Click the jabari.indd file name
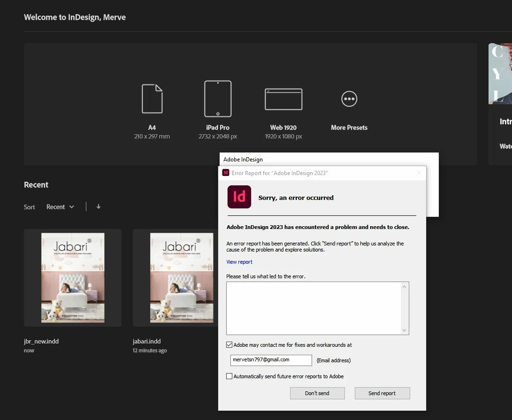512x420 pixels. 146,341
